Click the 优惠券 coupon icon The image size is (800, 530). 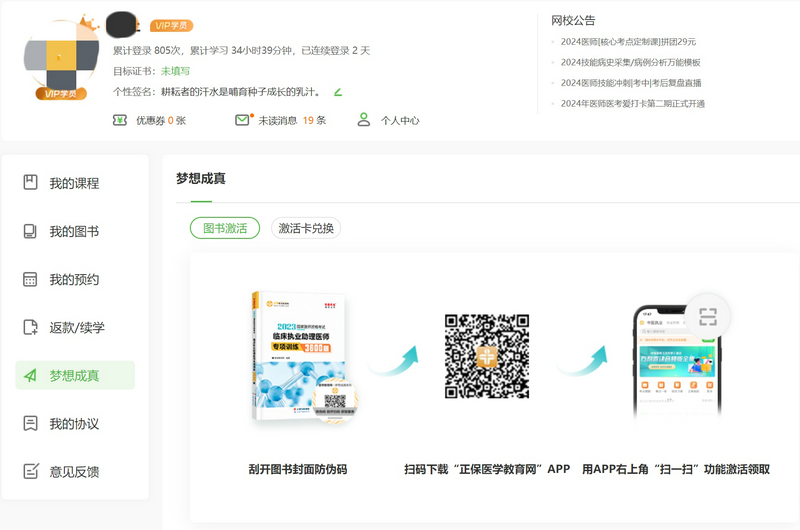[x=120, y=120]
